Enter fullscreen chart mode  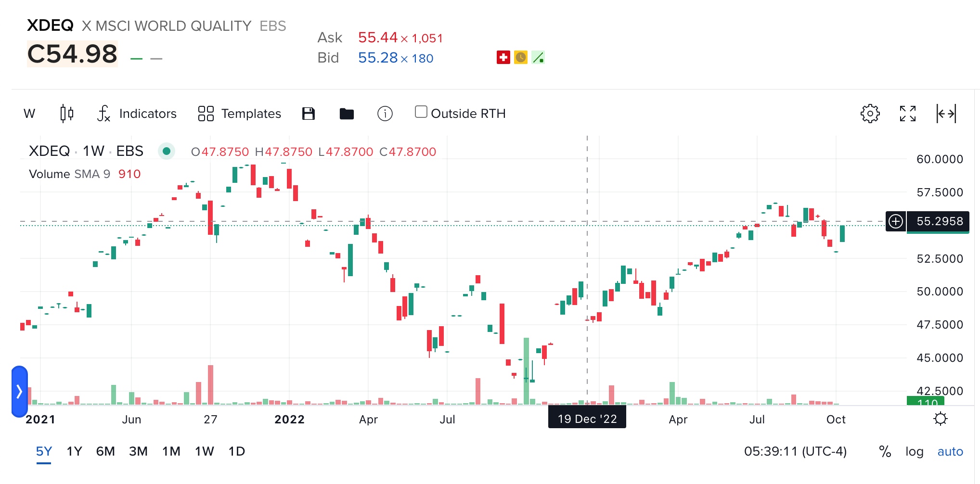(x=908, y=114)
